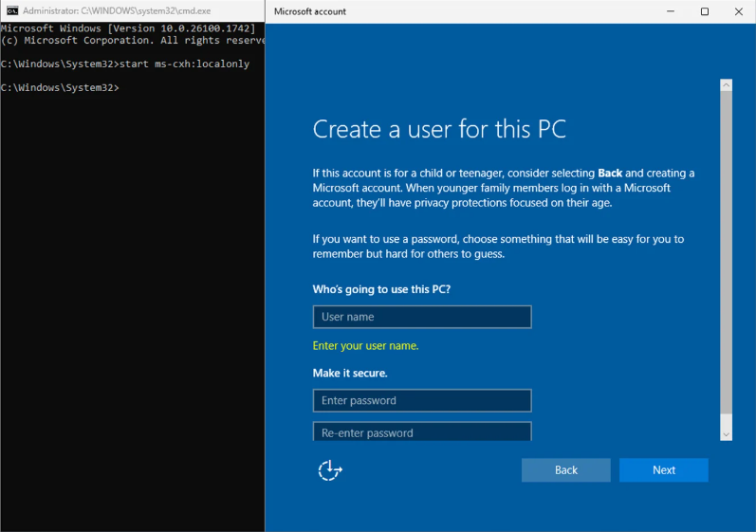
Task: Click the "start ms-cxh:localonly" command text
Action: (185, 64)
